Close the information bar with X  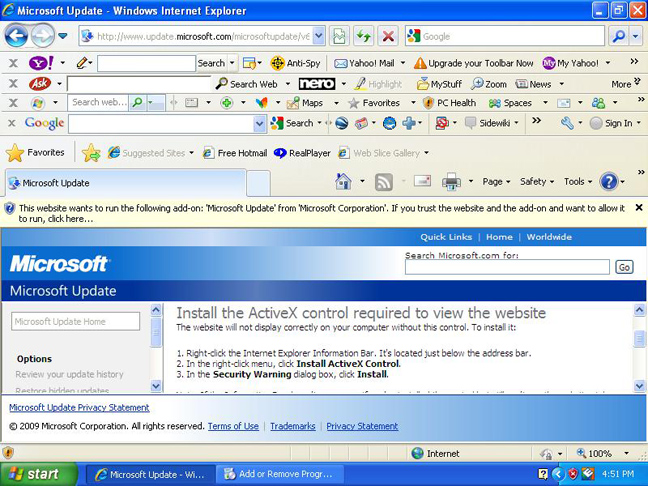coord(639,208)
